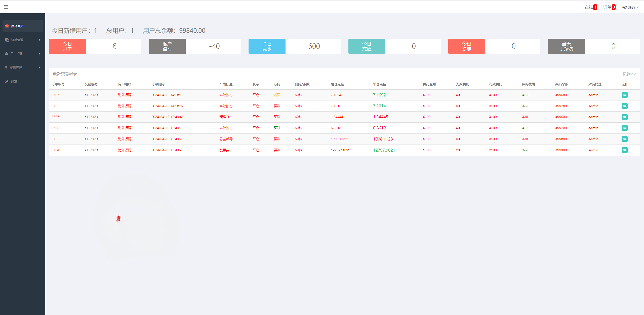Click the hamburger menu icon
The height and width of the screenshot is (315, 644).
[x=6, y=7]
